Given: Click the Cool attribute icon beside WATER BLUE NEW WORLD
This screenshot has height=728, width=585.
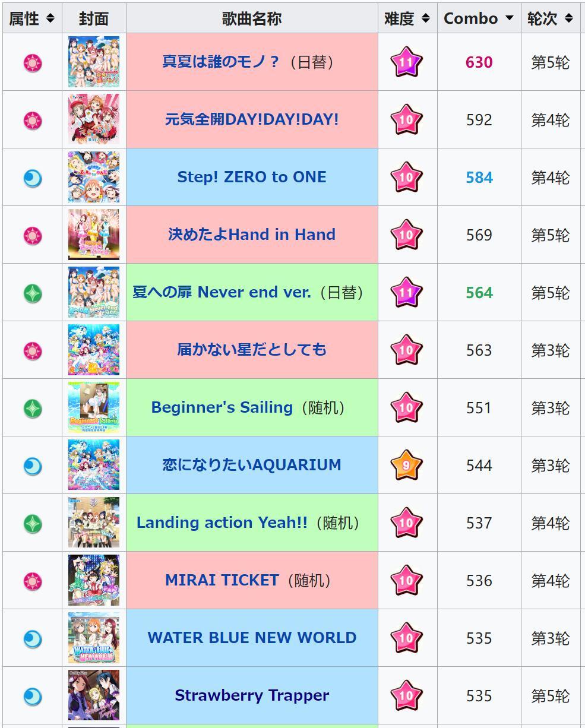Looking at the screenshot, I should click(x=32, y=638).
